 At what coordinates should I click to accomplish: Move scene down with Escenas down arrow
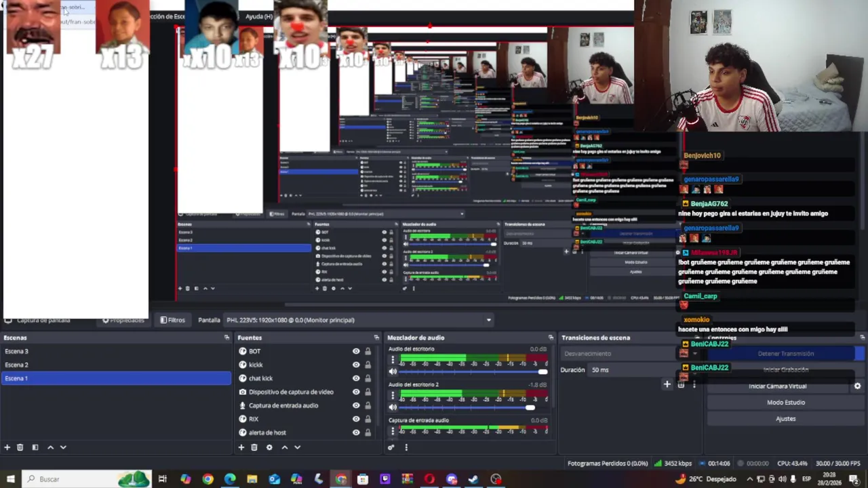tap(63, 447)
